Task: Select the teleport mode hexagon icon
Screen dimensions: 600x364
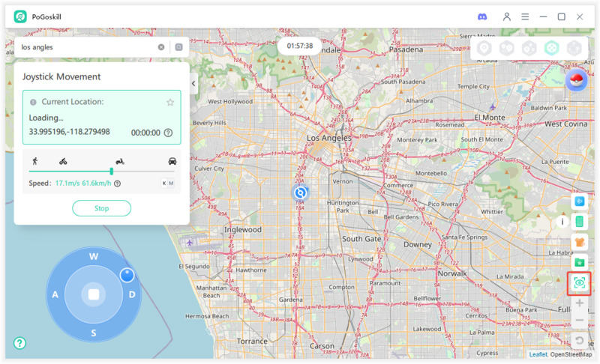Action: pyautogui.click(x=484, y=48)
